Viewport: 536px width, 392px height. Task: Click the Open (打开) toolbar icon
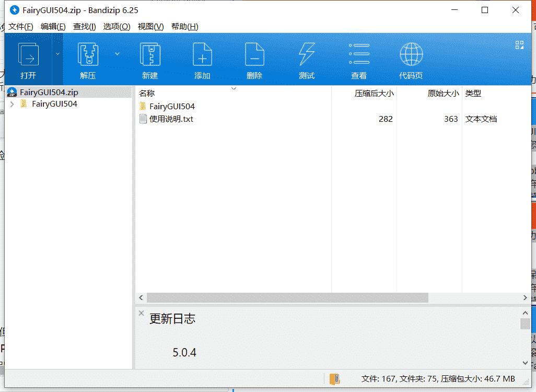coord(28,54)
